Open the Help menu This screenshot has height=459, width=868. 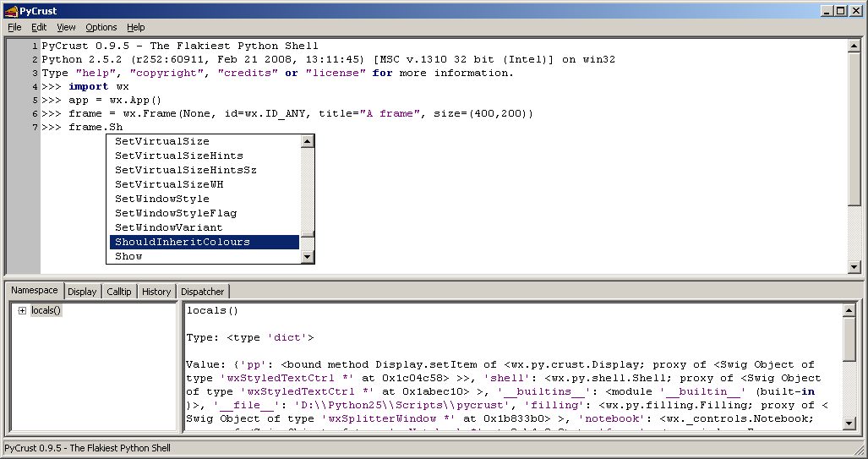(135, 27)
